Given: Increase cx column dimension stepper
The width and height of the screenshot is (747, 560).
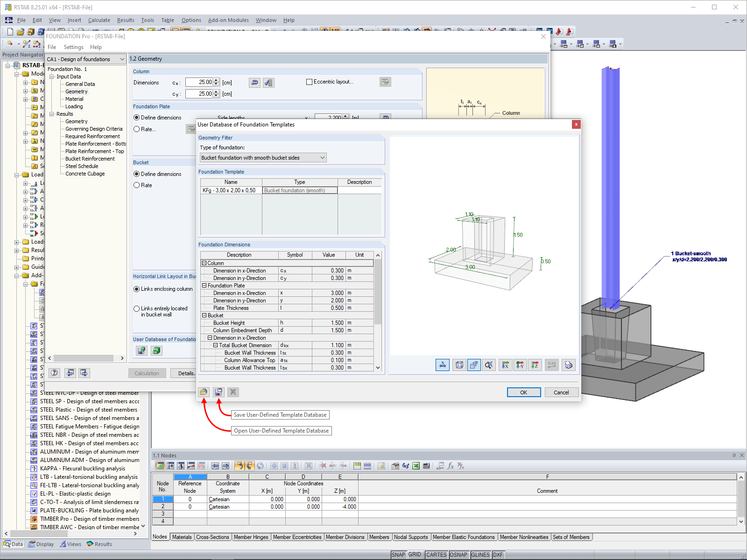Looking at the screenshot, I should 216,80.
